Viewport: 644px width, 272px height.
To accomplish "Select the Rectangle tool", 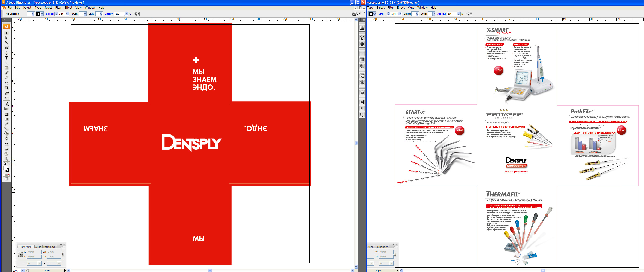I will tap(6, 68).
